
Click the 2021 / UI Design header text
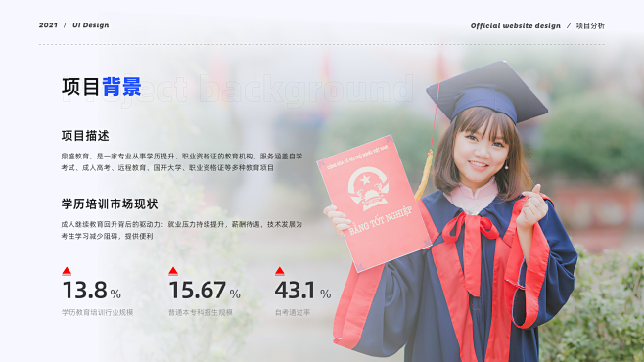click(x=74, y=25)
